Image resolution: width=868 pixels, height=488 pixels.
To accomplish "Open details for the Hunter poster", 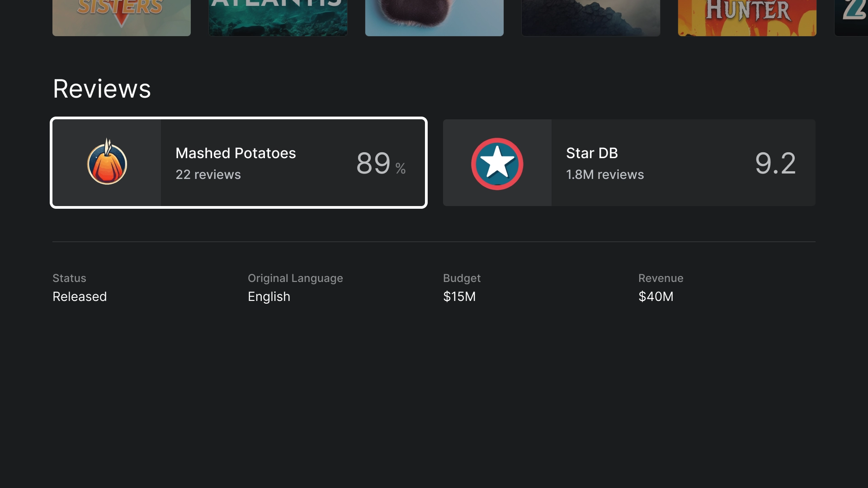I will (x=747, y=18).
